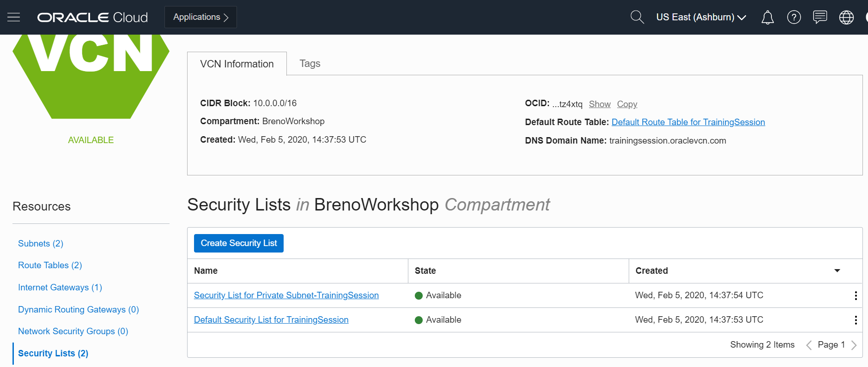
Task: Click created time 14:37:54 UTC cell
Action: click(699, 295)
